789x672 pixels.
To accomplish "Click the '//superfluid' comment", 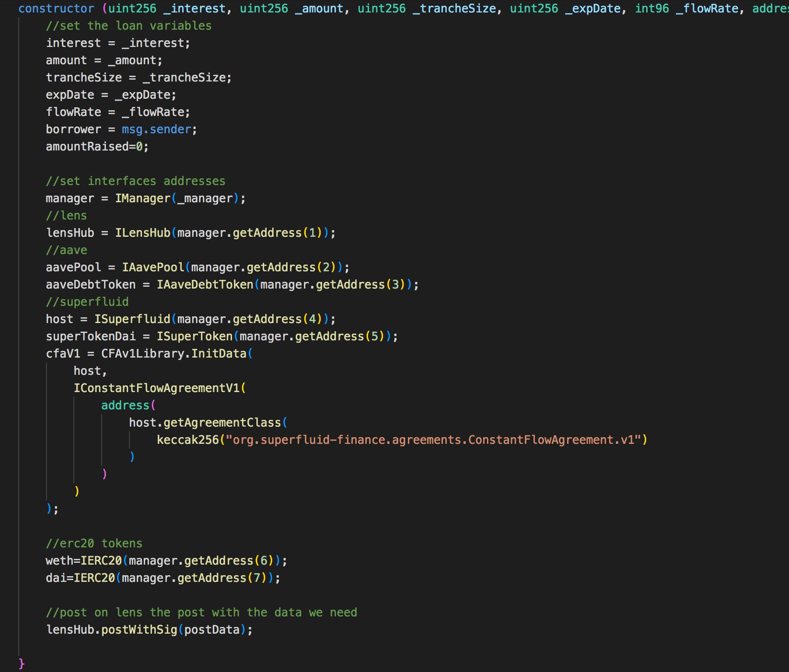I will pyautogui.click(x=87, y=302).
